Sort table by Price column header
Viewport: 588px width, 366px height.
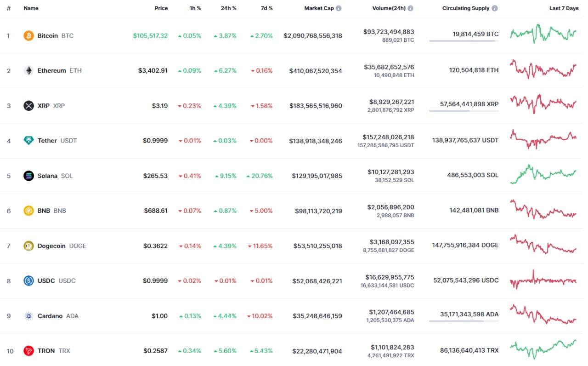(161, 8)
